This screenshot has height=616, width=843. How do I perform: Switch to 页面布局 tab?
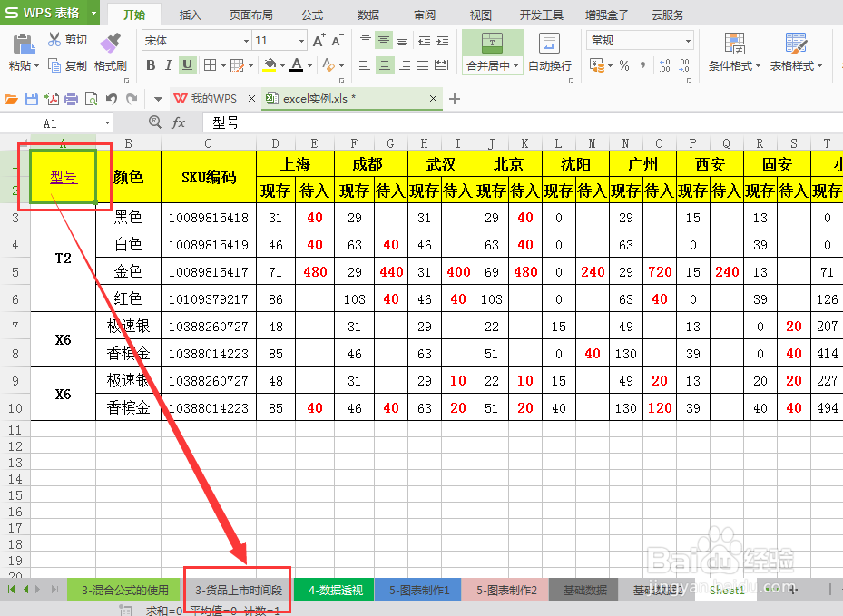click(251, 15)
